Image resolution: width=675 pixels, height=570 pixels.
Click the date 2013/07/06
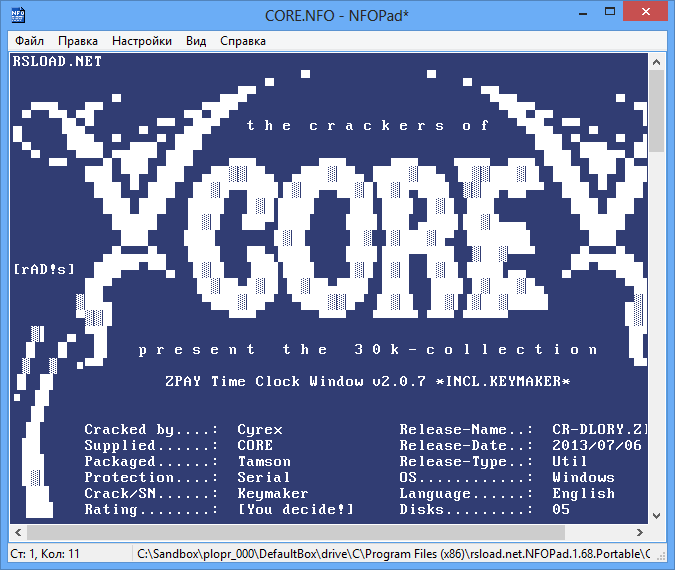597,445
